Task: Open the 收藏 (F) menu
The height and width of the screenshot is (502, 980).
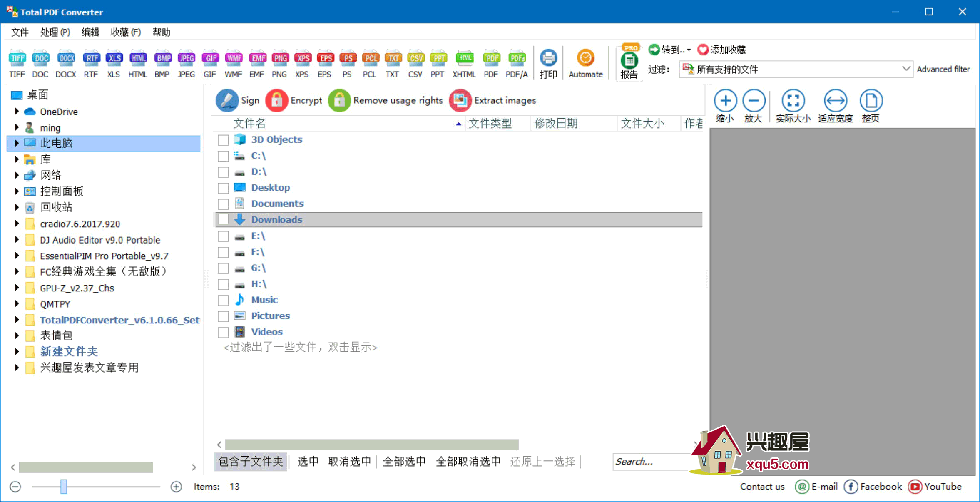Action: pos(126,32)
